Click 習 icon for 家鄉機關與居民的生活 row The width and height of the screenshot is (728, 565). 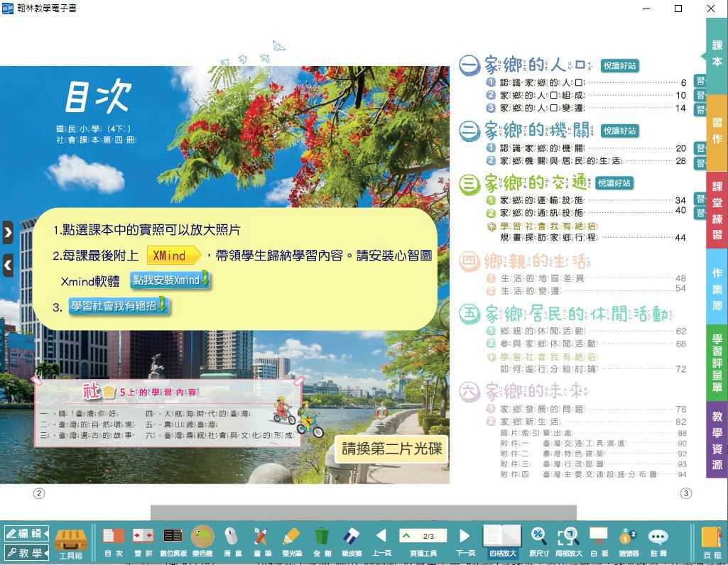point(700,163)
